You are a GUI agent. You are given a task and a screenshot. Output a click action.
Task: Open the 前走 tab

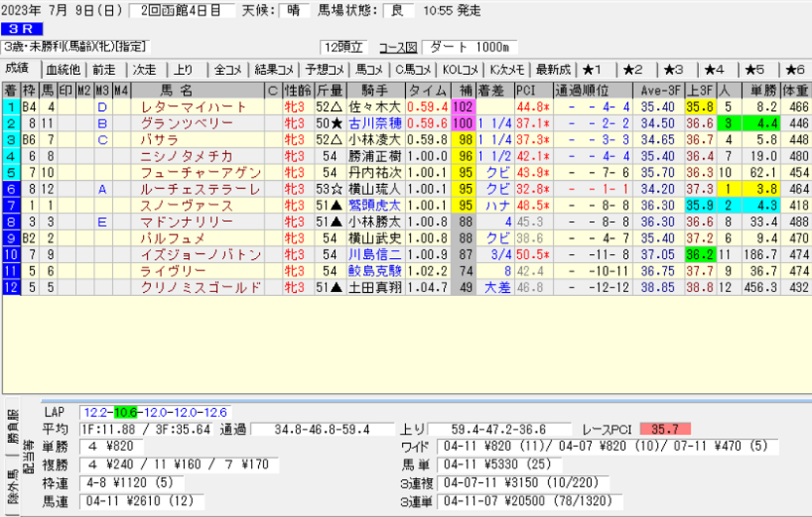pyautogui.click(x=103, y=69)
